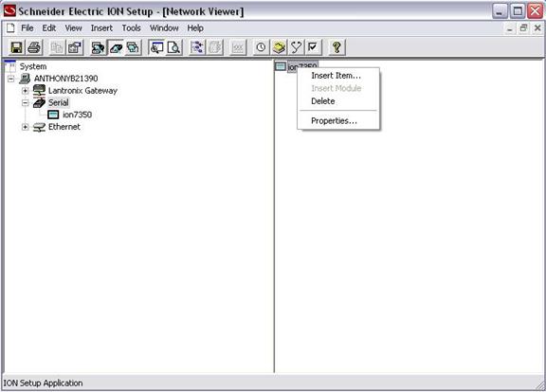Click the computer-with-wand toolbar icon
This screenshot has height=392, width=546.
click(x=98, y=47)
